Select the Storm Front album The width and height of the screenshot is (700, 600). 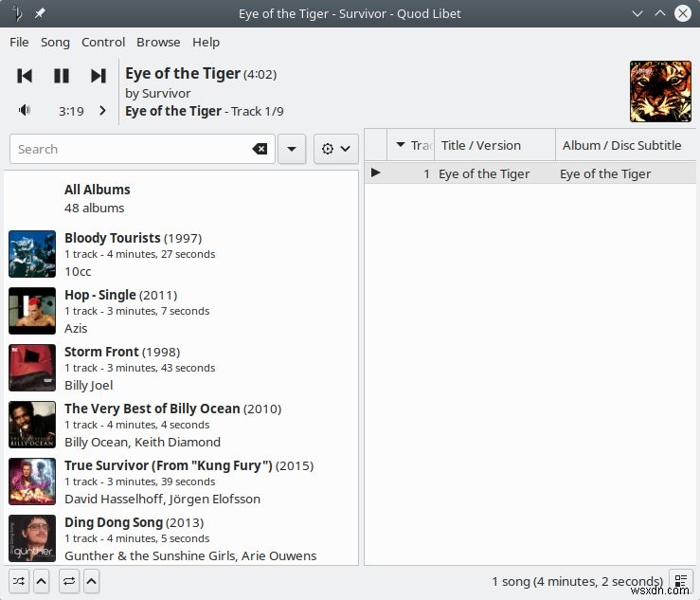pos(181,367)
